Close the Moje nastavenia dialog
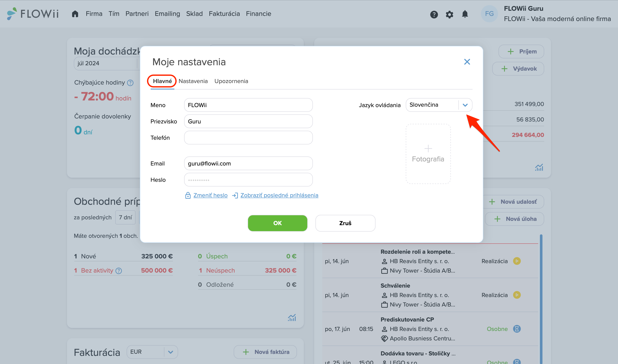This screenshot has width=618, height=364. 467,62
